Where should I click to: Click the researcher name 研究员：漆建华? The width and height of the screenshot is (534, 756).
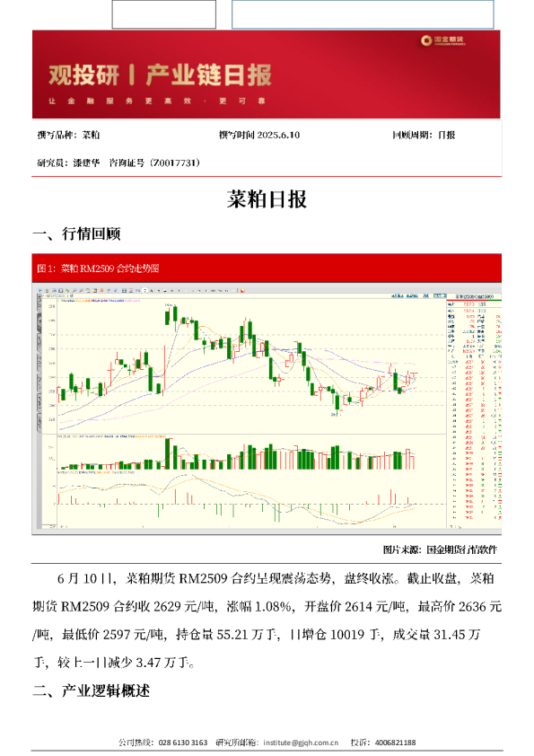[68, 163]
